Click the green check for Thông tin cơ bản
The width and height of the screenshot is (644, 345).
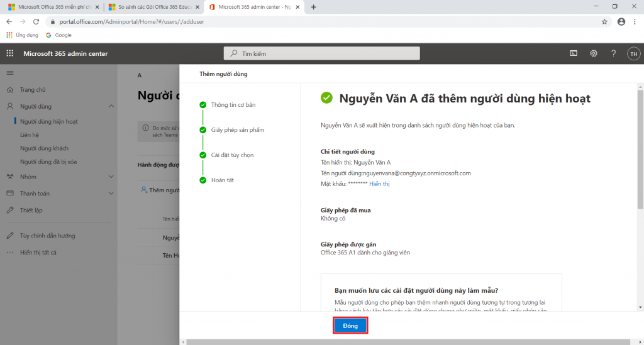[x=203, y=104]
